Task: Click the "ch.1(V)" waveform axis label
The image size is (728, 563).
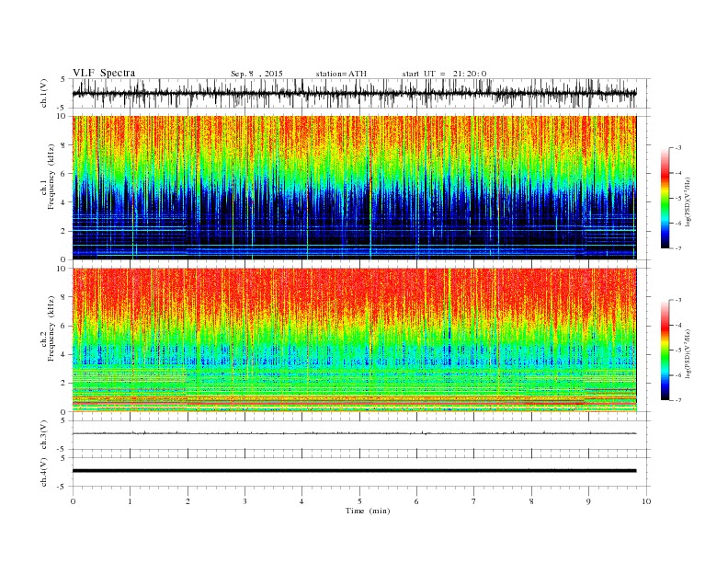Action: click(x=44, y=93)
